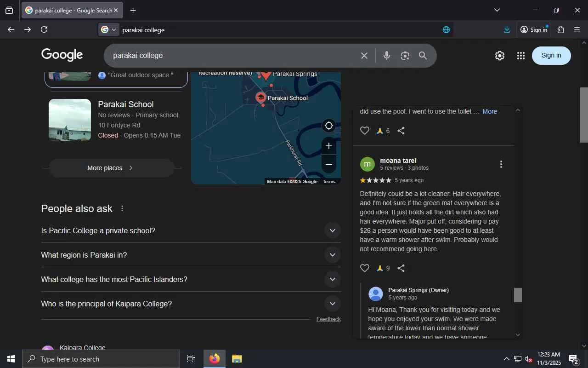
Task: Expand the review with the More link
Action: tap(490, 111)
